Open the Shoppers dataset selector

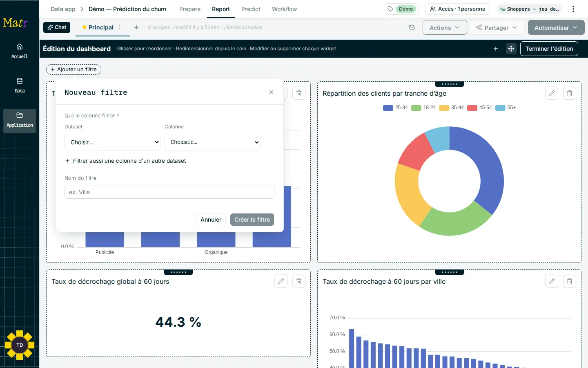(x=529, y=9)
